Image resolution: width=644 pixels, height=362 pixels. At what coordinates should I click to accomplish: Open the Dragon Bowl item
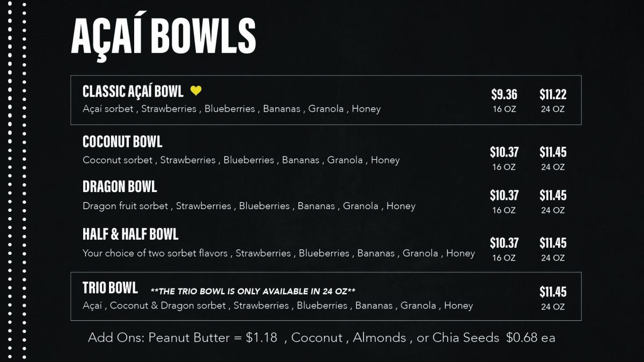(120, 187)
